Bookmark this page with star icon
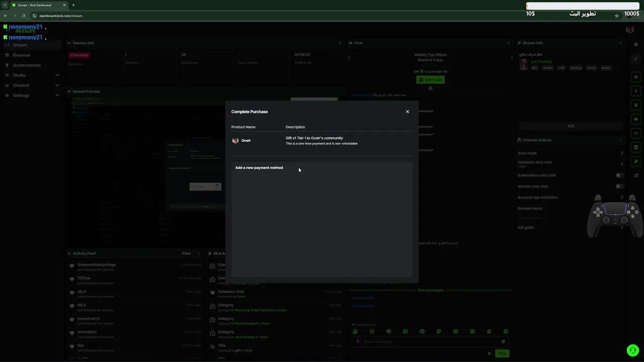 tap(617, 16)
